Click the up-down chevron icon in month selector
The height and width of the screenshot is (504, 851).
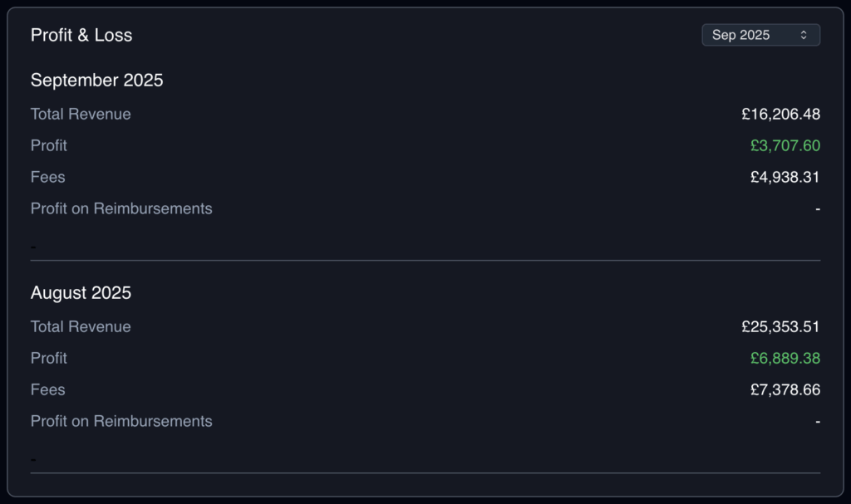click(804, 35)
